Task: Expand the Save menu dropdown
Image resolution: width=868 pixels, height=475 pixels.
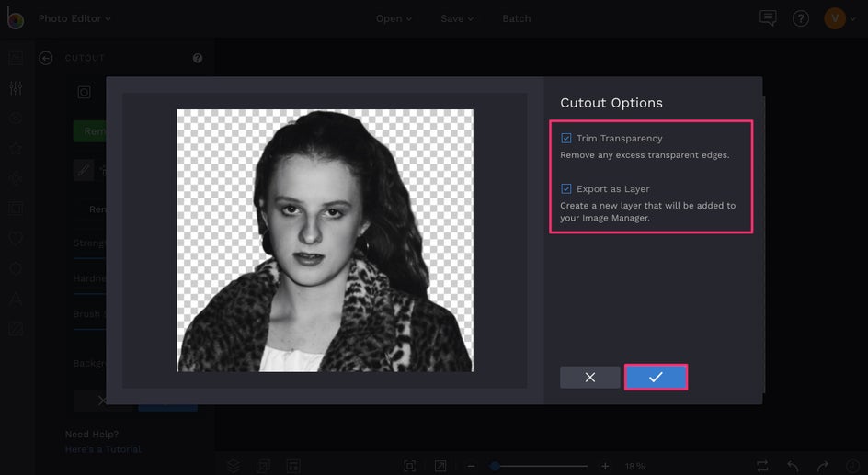Action: [456, 18]
